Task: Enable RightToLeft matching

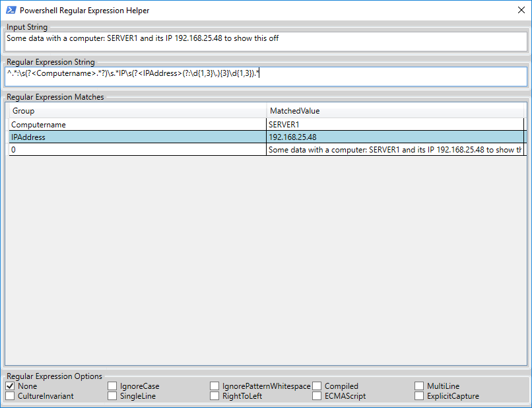Action: [x=215, y=396]
